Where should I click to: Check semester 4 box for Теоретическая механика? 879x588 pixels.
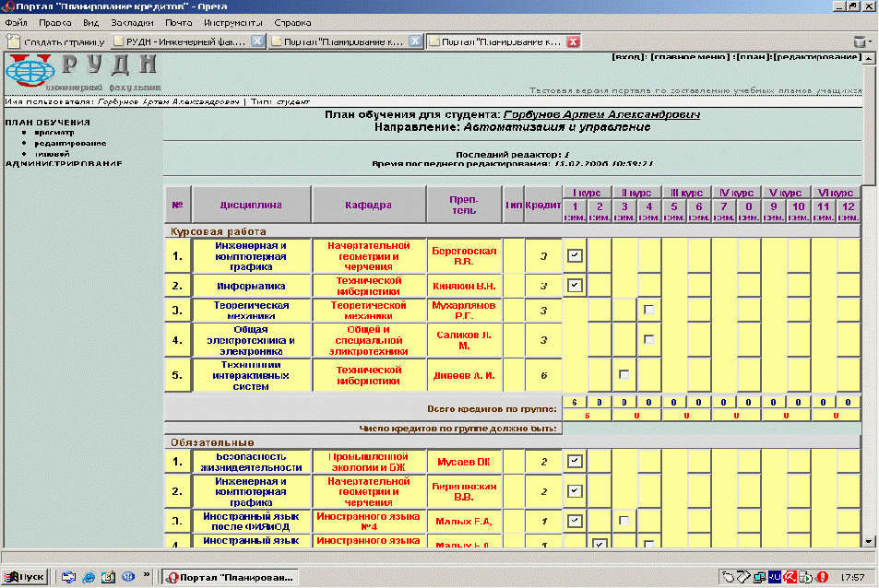tap(648, 310)
